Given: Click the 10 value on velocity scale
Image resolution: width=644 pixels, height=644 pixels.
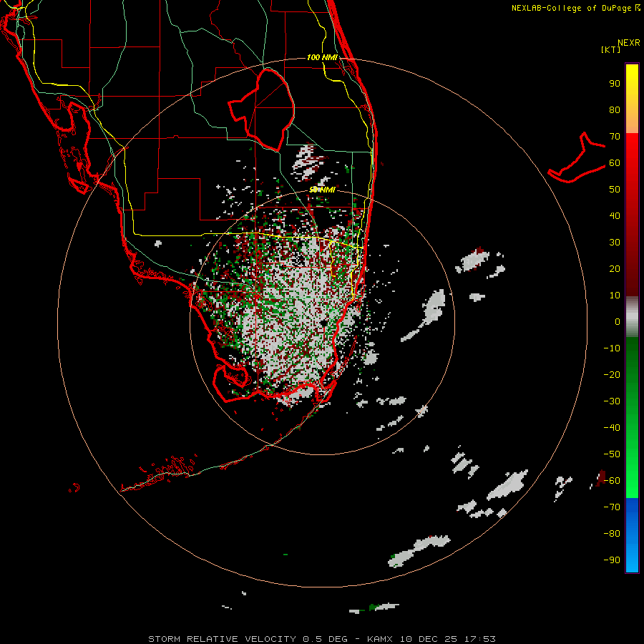Looking at the screenshot, I should pos(615,296).
